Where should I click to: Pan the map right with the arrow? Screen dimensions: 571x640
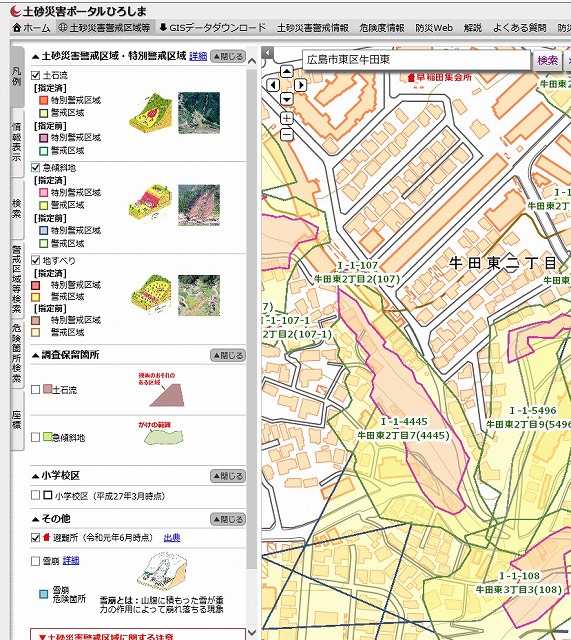pos(300,85)
